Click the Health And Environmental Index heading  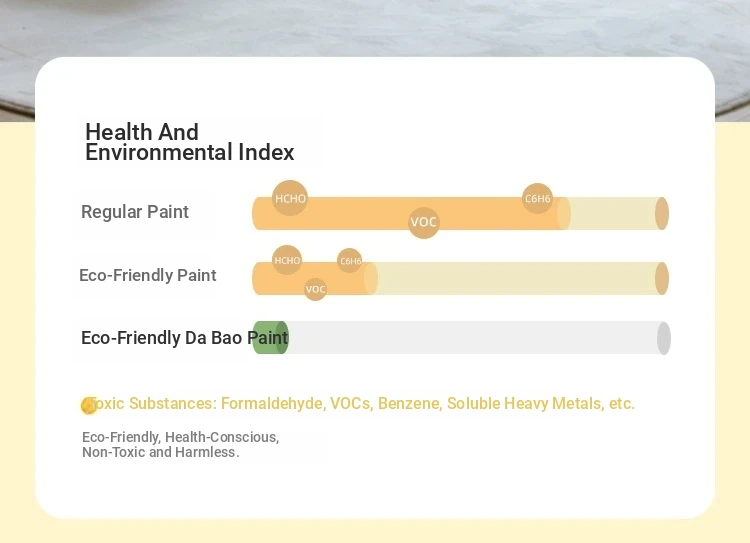pyautogui.click(x=189, y=142)
